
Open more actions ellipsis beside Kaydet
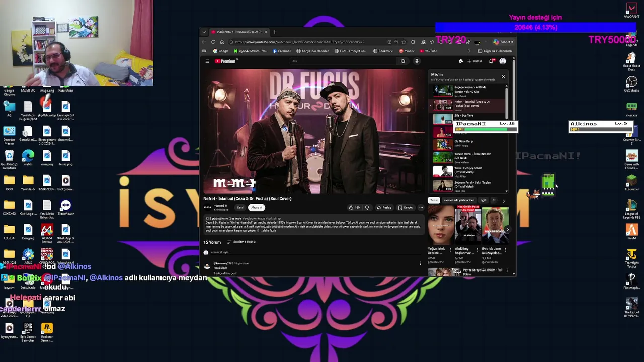[x=421, y=207]
